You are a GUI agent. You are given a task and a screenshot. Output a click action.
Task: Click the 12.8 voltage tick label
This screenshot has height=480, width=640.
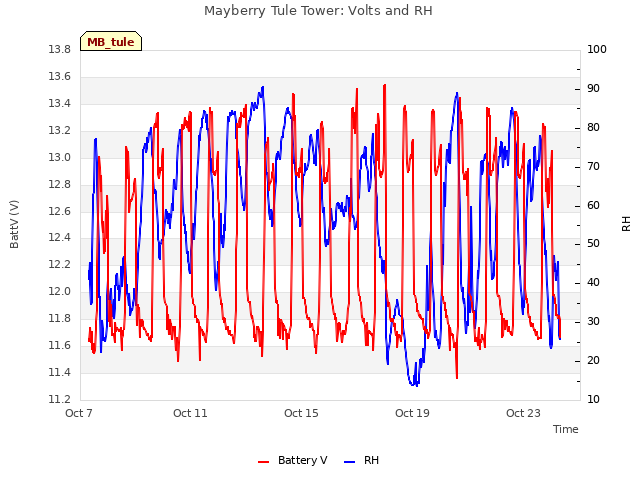pos(60,184)
